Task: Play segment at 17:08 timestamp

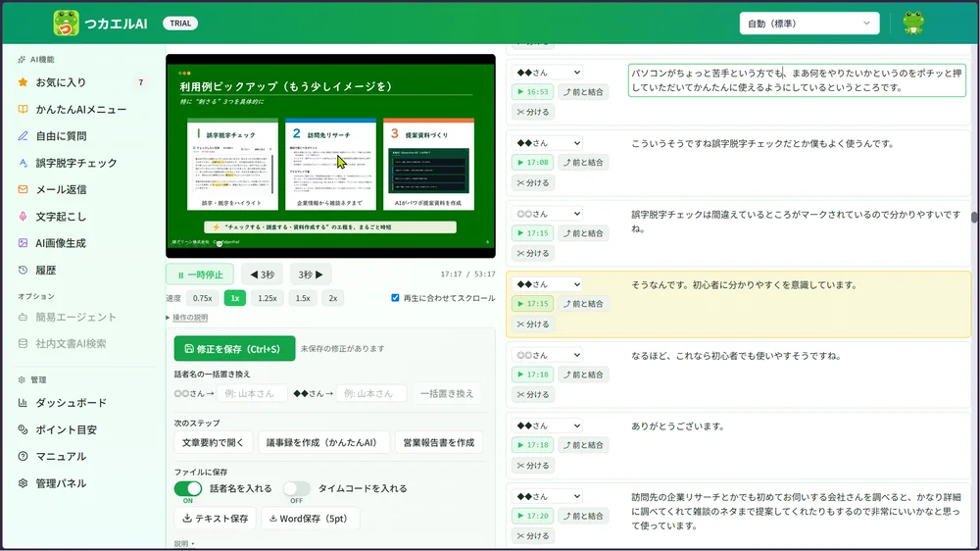Action: (532, 163)
